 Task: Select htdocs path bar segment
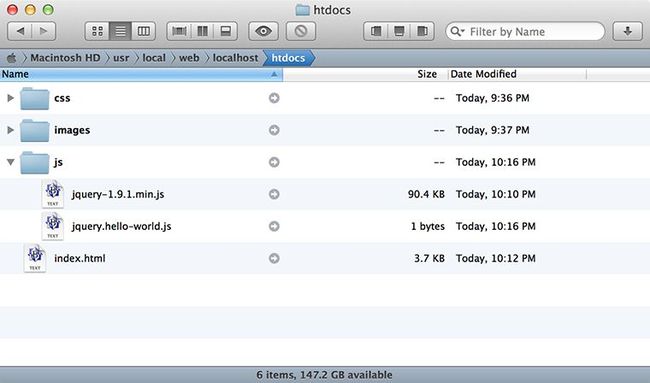click(288, 58)
